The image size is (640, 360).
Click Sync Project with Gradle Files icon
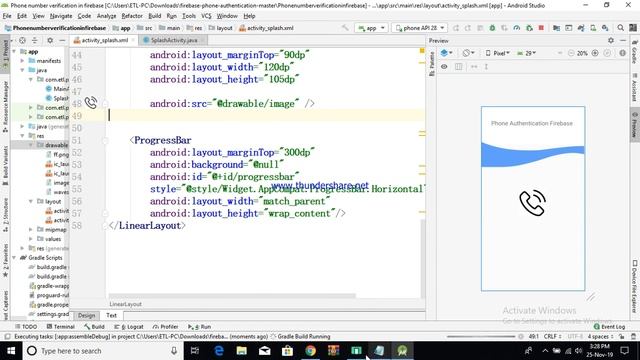(x=581, y=28)
